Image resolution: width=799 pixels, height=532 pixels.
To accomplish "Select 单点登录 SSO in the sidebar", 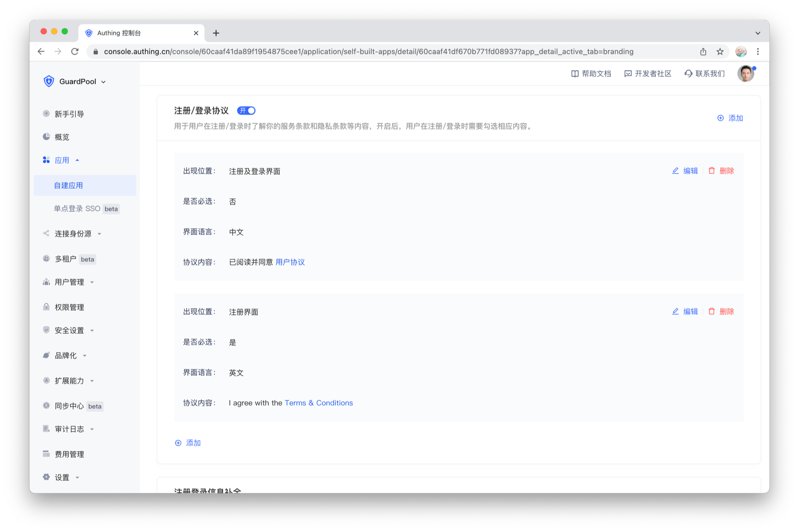I will pos(77,209).
